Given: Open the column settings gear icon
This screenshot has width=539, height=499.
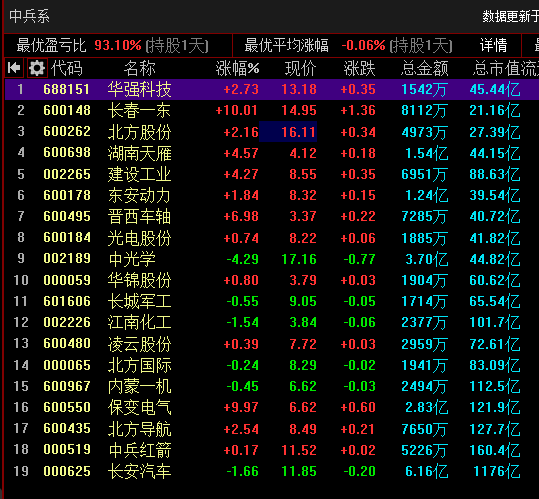Looking at the screenshot, I should 37,68.
